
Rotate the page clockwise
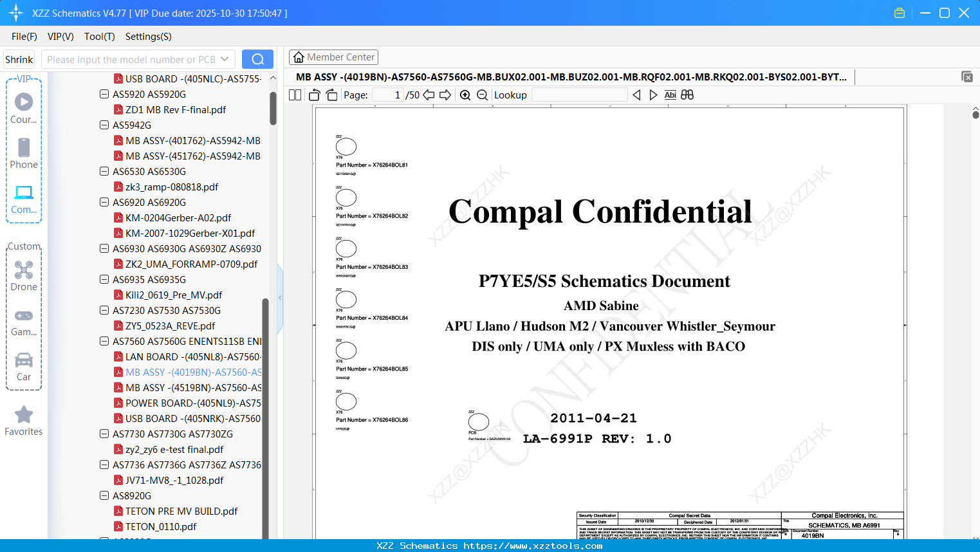point(331,95)
